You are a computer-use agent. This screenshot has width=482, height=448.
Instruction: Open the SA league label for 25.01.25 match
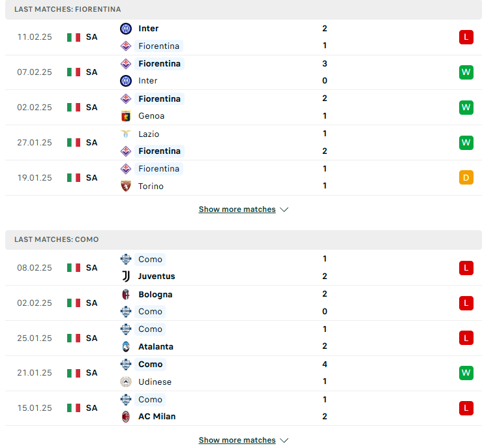point(91,338)
